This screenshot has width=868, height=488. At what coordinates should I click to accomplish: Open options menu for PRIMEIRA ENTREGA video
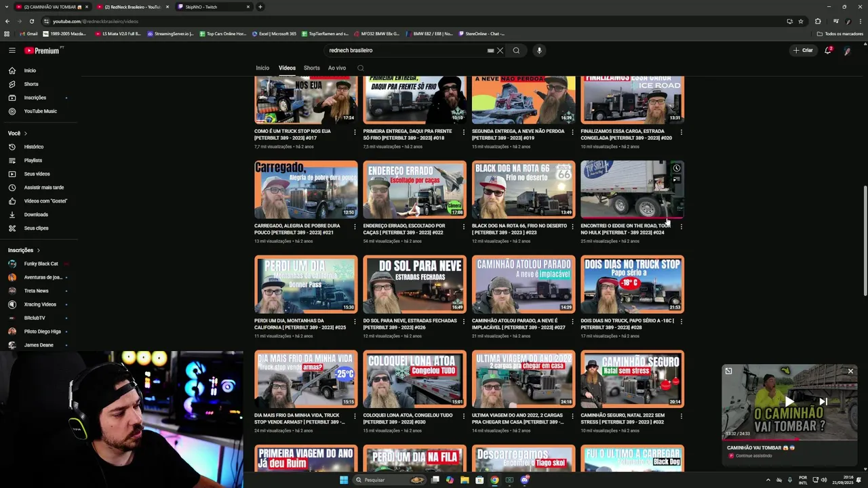point(464,132)
